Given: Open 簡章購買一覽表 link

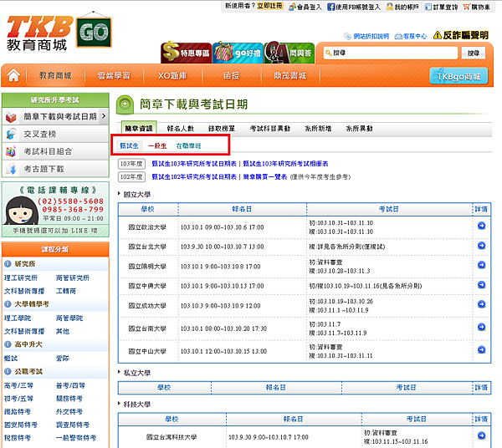Looking at the screenshot, I should coord(265,177).
